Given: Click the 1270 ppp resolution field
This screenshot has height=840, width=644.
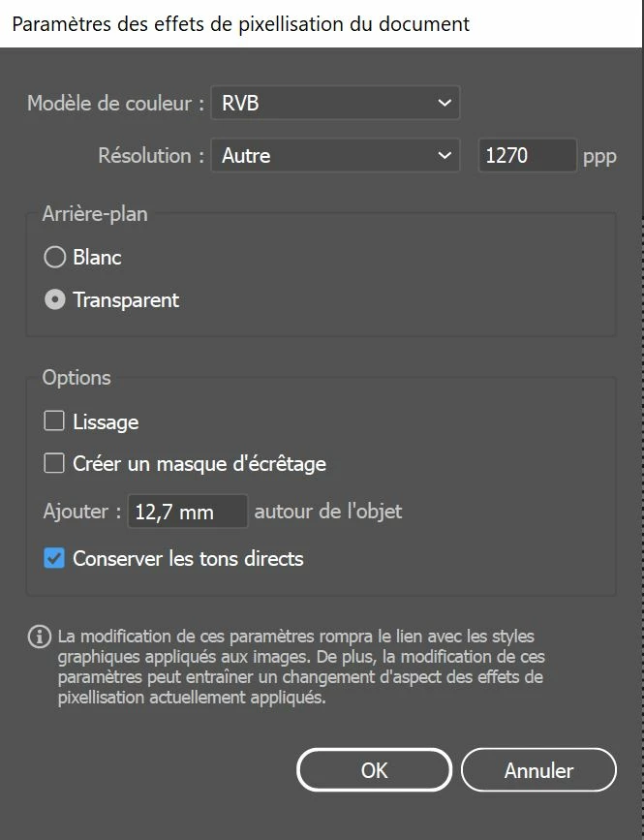Looking at the screenshot, I should tap(527, 155).
